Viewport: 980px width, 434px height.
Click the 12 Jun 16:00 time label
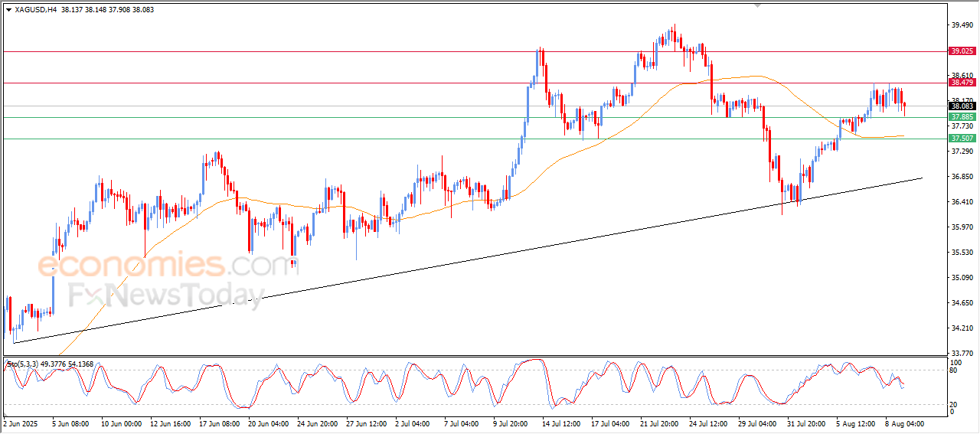[172, 423]
